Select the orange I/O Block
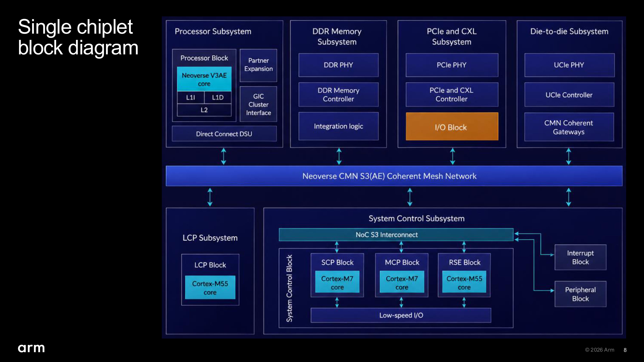Screen dimensions: 644x362 coord(452,126)
